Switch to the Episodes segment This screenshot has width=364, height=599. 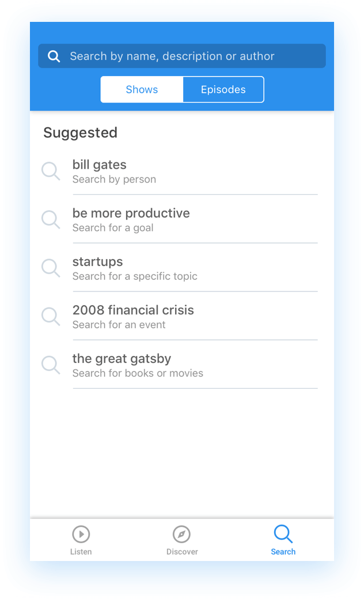223,89
